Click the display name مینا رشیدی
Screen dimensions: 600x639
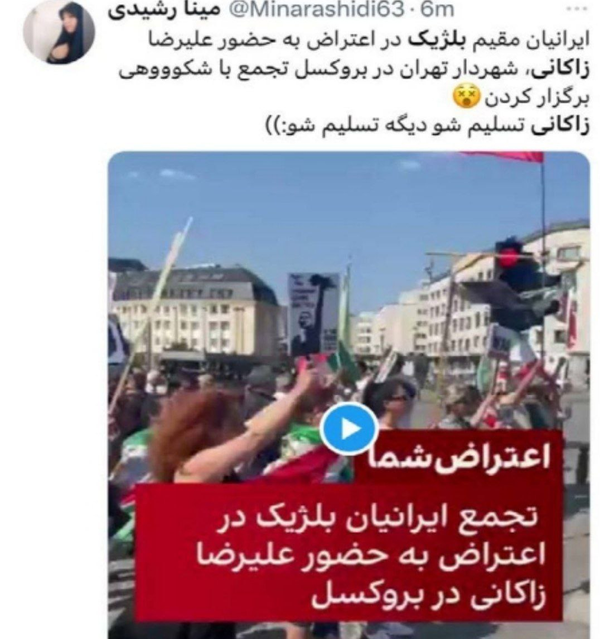(x=164, y=9)
